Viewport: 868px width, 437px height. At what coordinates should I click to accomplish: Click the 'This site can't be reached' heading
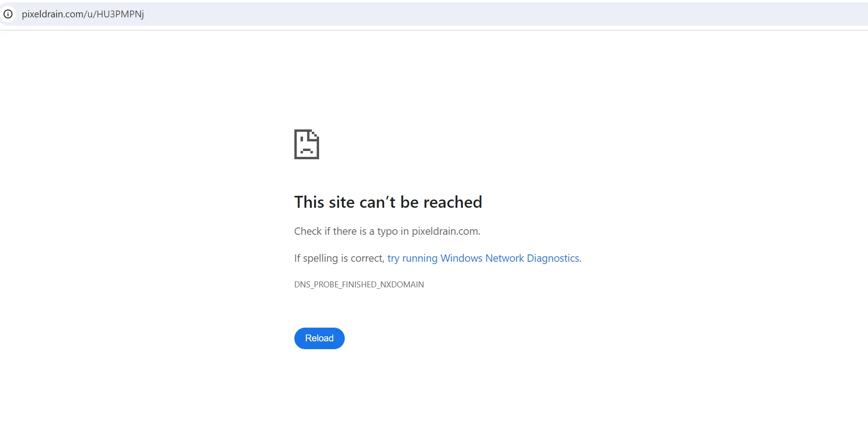click(x=388, y=202)
